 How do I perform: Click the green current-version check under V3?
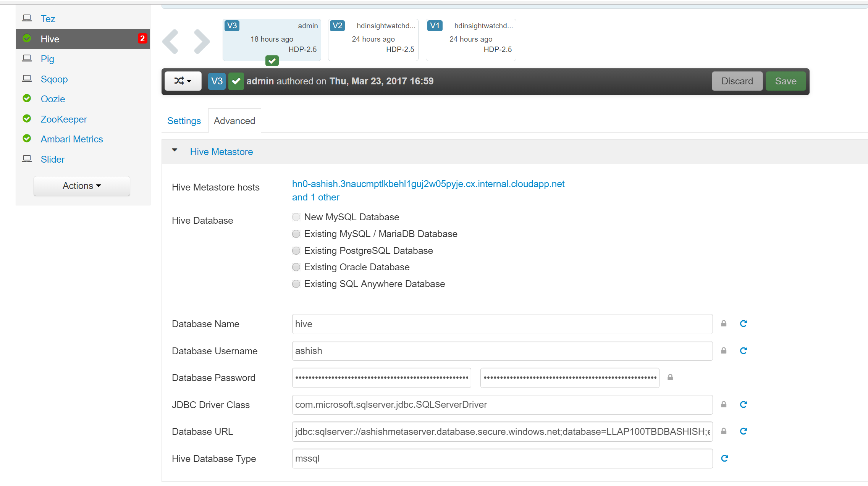272,61
